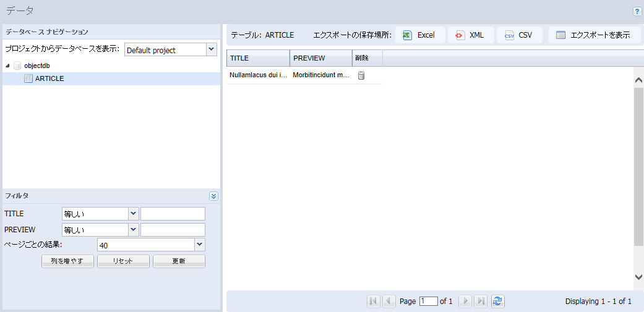This screenshot has height=312, width=644.
Task: Open the TITLE filter operator dropdown
Action: (133, 214)
